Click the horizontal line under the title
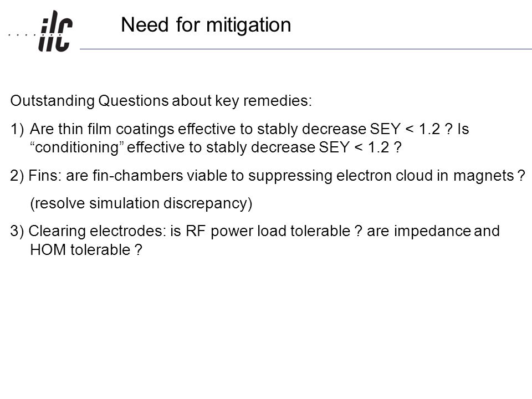Image resolution: width=532 pixels, height=399 pixels. 306,49
